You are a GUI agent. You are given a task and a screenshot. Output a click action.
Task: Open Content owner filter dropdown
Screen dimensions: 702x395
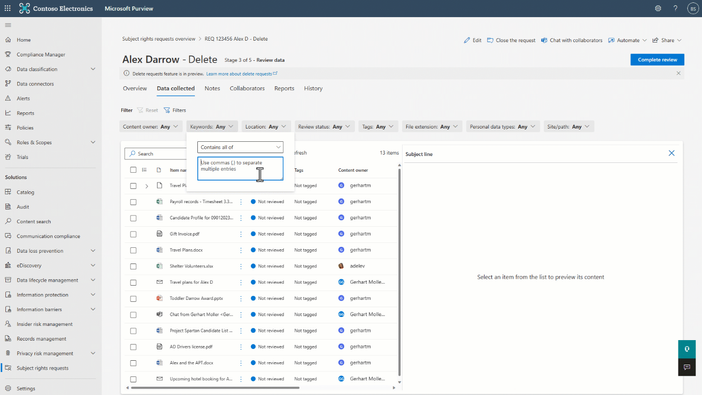point(150,127)
